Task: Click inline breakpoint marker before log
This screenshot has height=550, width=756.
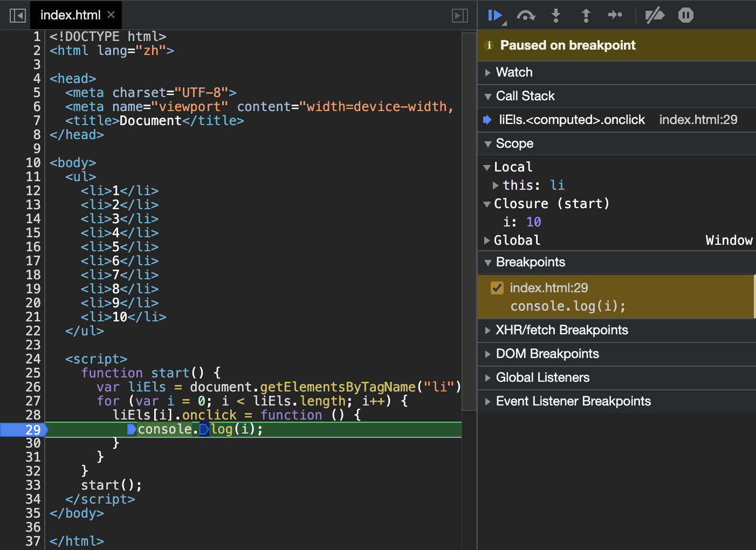Action: click(x=204, y=429)
